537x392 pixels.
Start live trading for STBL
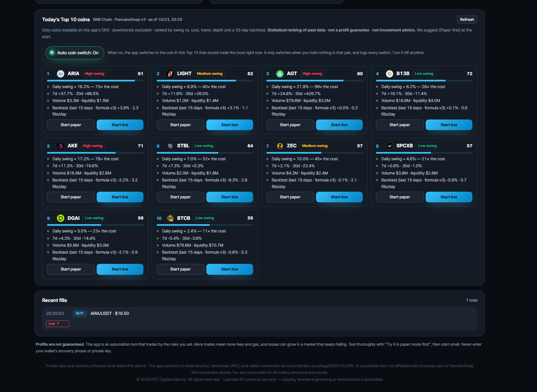[230, 197]
